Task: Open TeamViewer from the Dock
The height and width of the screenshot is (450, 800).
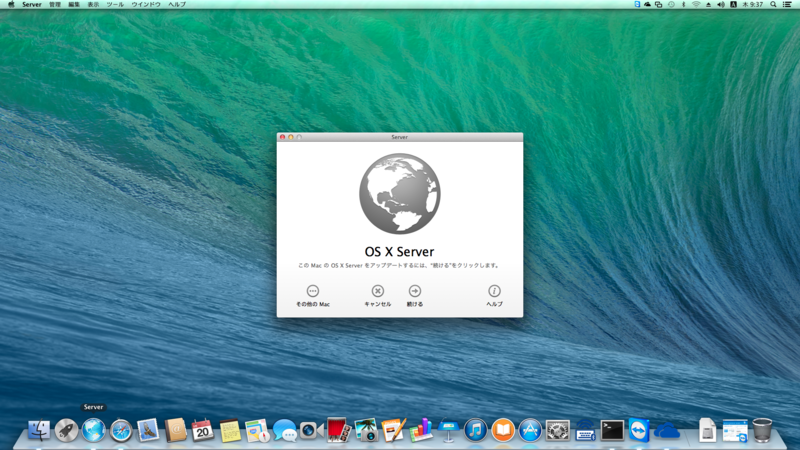Action: [639, 430]
